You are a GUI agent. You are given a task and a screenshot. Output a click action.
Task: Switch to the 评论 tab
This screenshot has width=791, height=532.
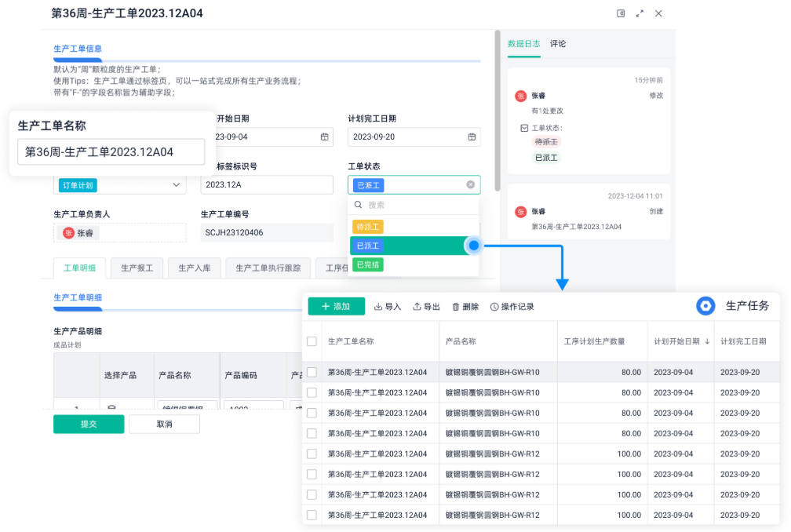pyautogui.click(x=557, y=44)
